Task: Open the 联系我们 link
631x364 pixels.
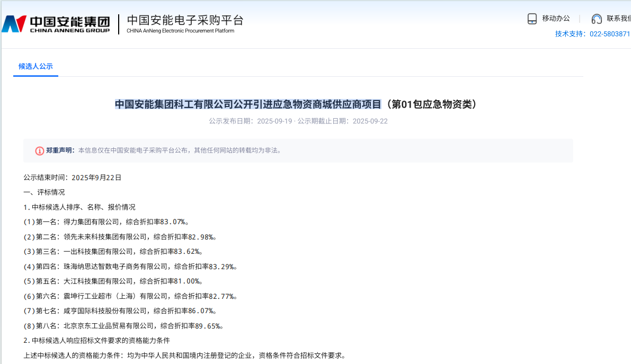Action: pyautogui.click(x=618, y=19)
